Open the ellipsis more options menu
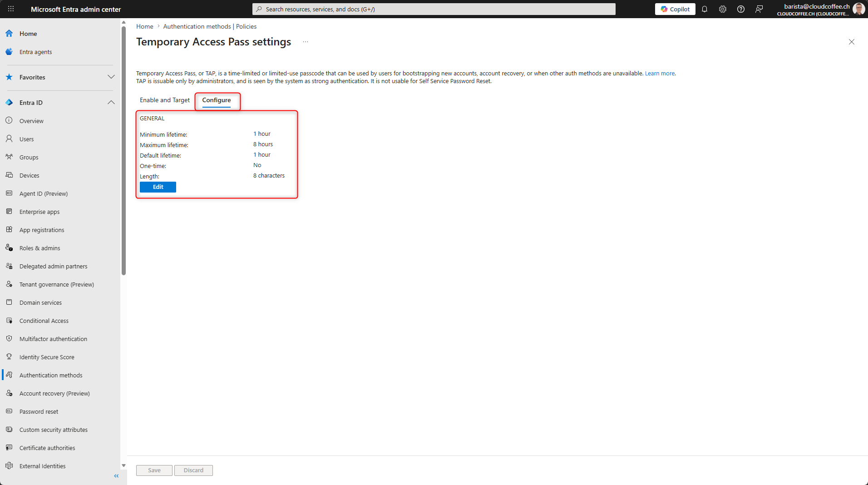Viewport: 868px width, 485px height. (x=306, y=42)
